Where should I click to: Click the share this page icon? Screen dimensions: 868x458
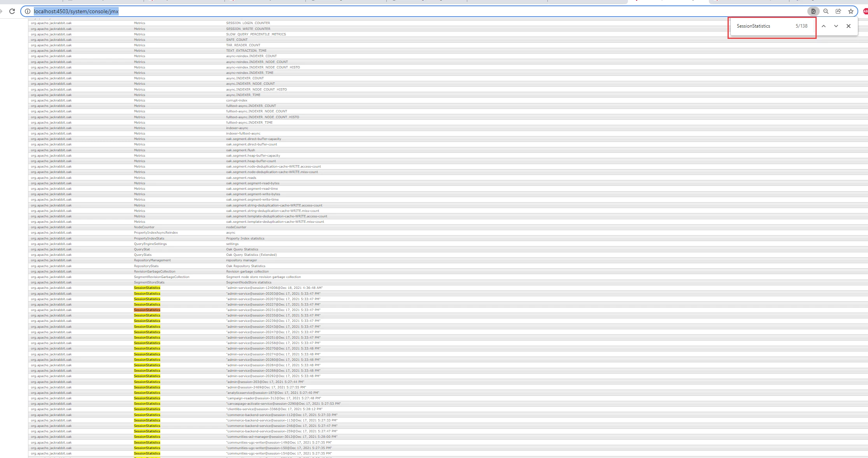(838, 11)
